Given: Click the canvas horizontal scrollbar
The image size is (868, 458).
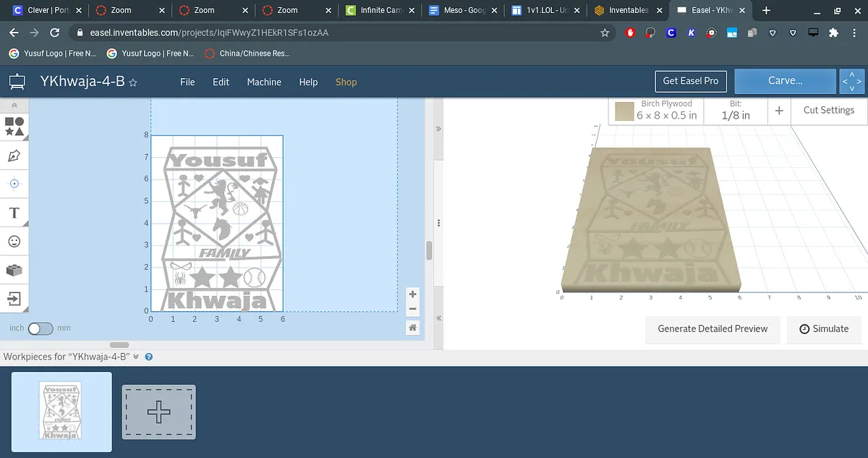Looking at the screenshot, I should (119, 345).
